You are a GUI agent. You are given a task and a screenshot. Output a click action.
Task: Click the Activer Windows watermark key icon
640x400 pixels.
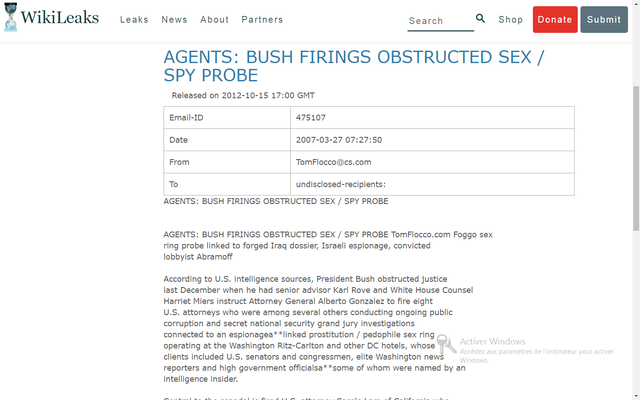click(x=446, y=344)
